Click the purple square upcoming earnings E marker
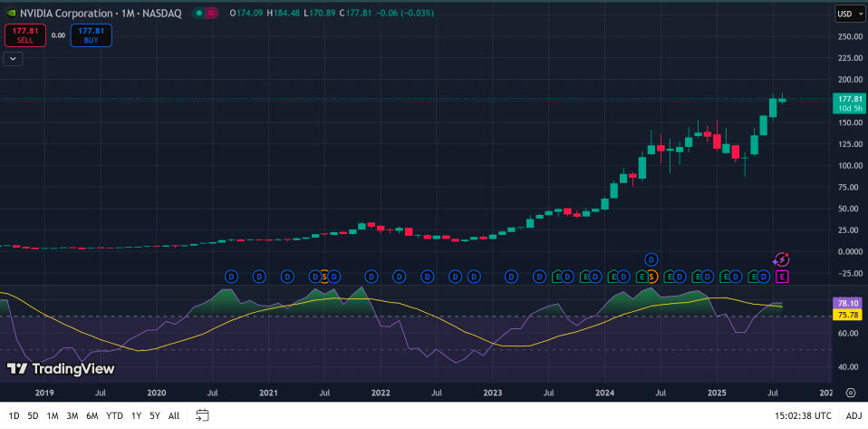Screen dimensions: 868x429 (x=782, y=277)
